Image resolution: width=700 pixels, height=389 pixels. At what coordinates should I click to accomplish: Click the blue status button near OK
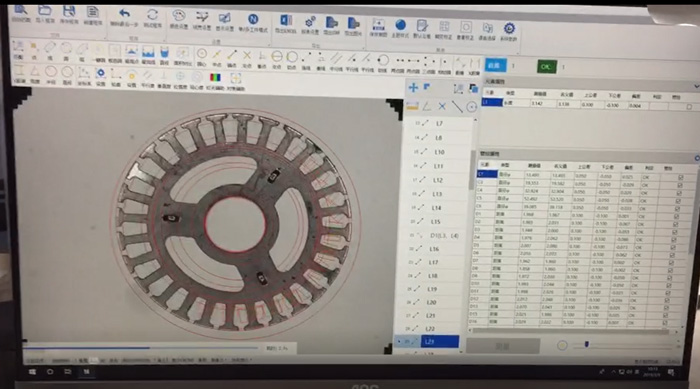click(496, 65)
